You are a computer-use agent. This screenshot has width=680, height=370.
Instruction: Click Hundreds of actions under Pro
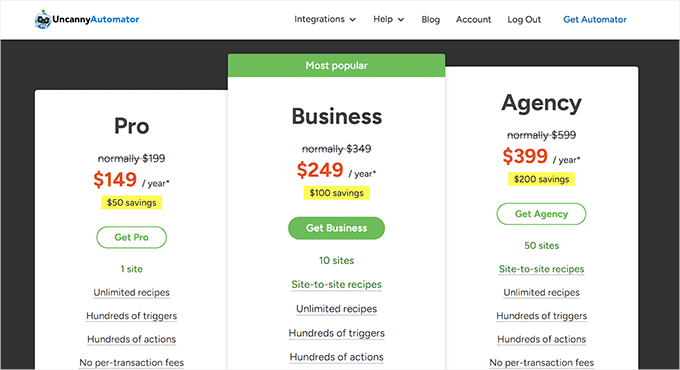point(131,339)
